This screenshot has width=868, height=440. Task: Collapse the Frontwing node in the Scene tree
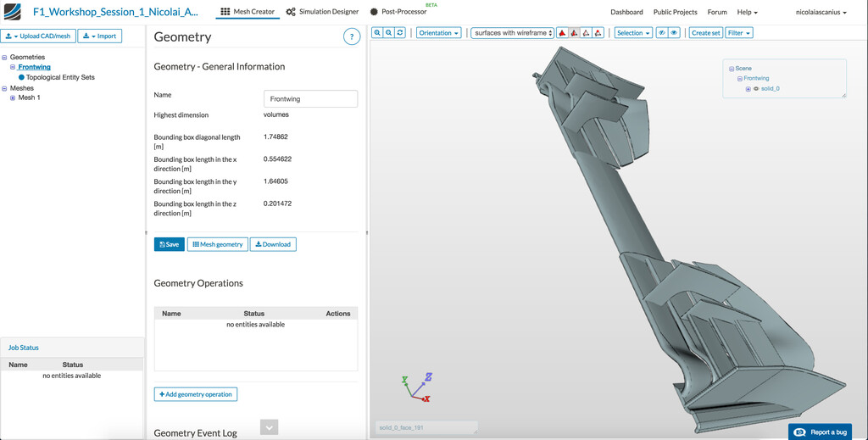(739, 79)
